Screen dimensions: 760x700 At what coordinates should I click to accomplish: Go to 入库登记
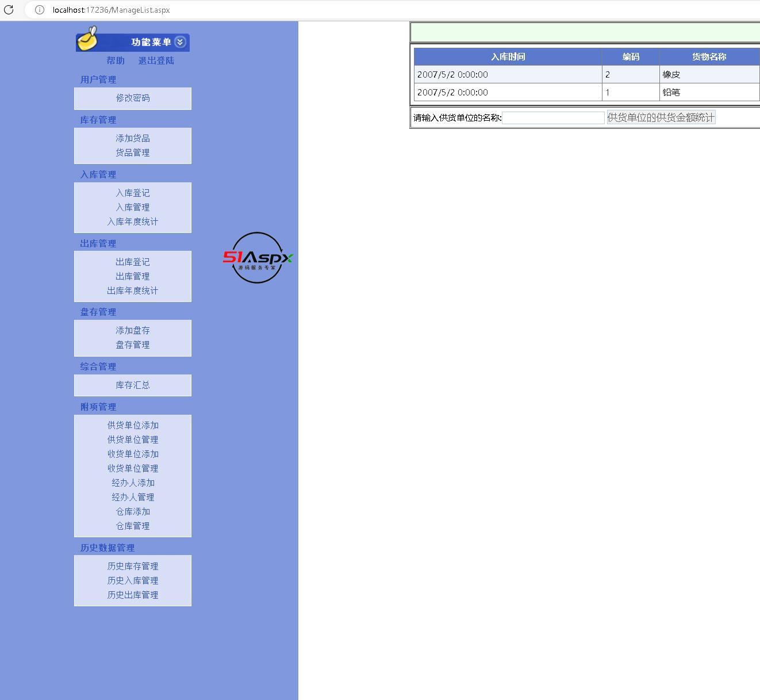pyautogui.click(x=133, y=193)
